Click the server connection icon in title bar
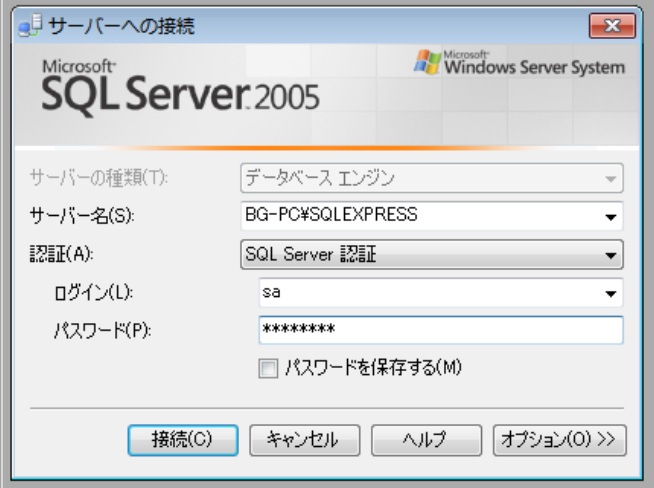This screenshot has height=488, width=654. [30, 25]
